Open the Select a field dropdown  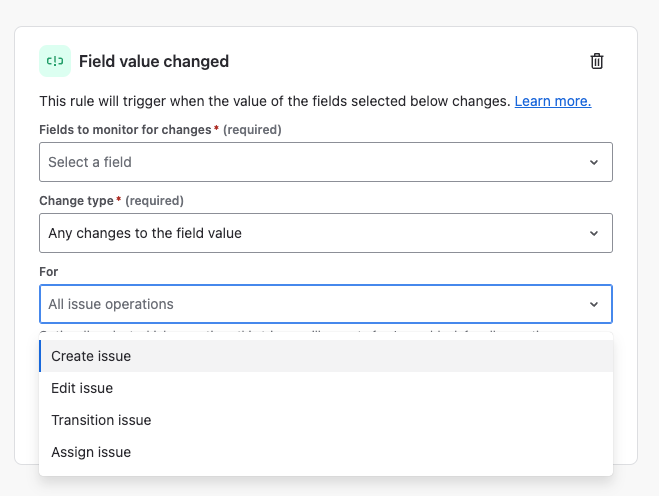[x=326, y=162]
